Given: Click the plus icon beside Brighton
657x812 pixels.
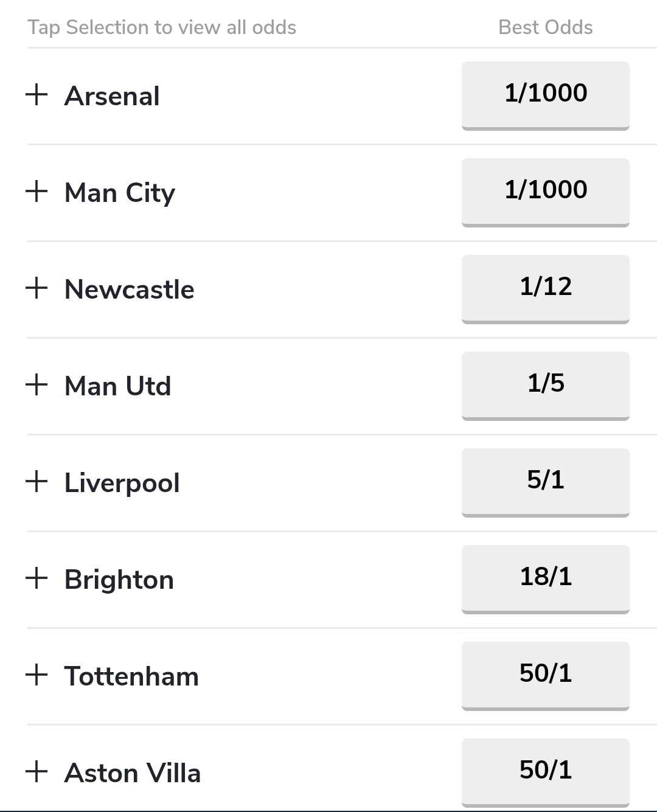Looking at the screenshot, I should point(36,578).
